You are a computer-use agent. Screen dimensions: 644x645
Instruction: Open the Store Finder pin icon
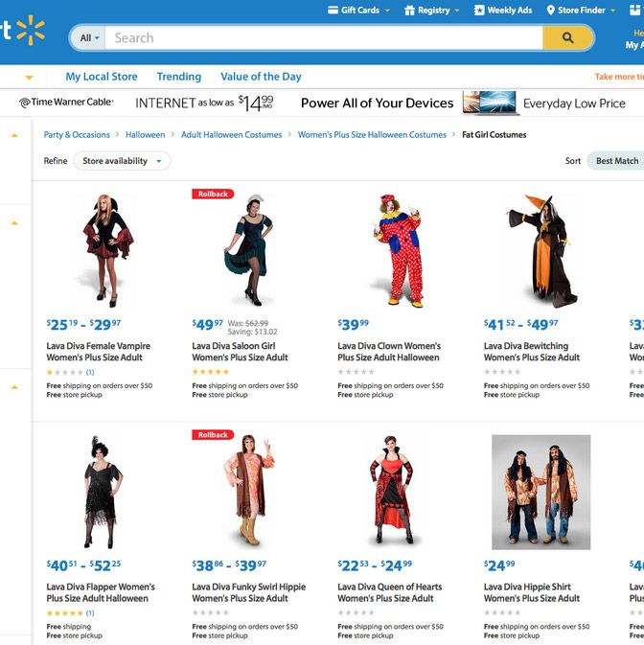point(550,11)
